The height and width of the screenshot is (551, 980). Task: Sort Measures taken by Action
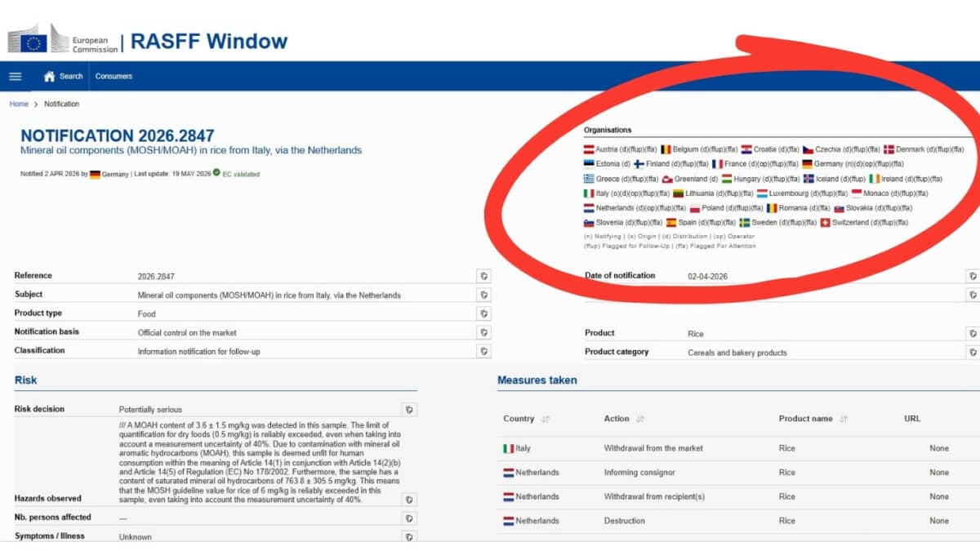[x=640, y=419]
